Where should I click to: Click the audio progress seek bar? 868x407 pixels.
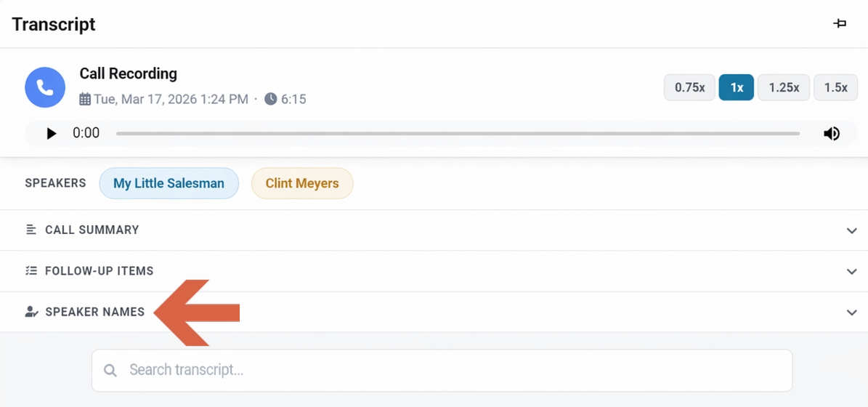click(458, 134)
